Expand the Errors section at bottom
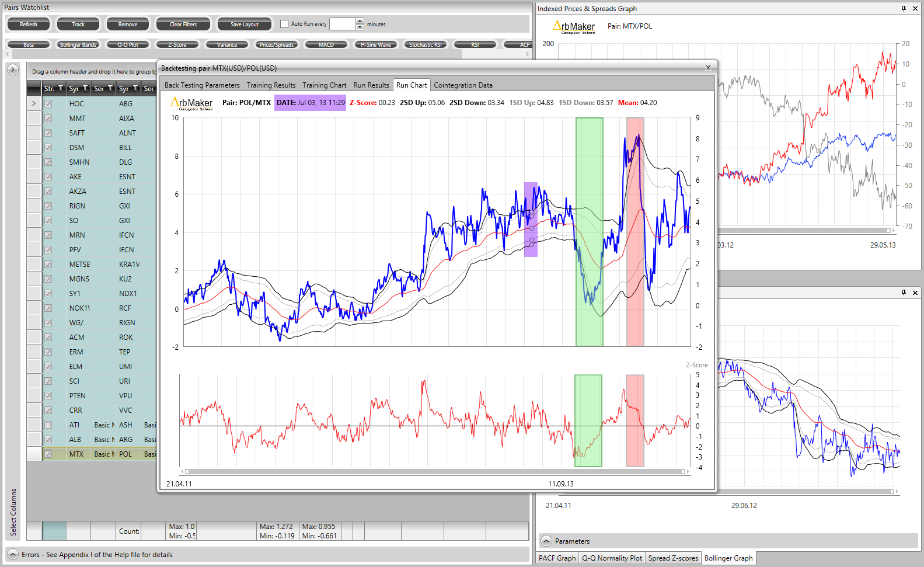924x567 pixels. tap(13, 554)
